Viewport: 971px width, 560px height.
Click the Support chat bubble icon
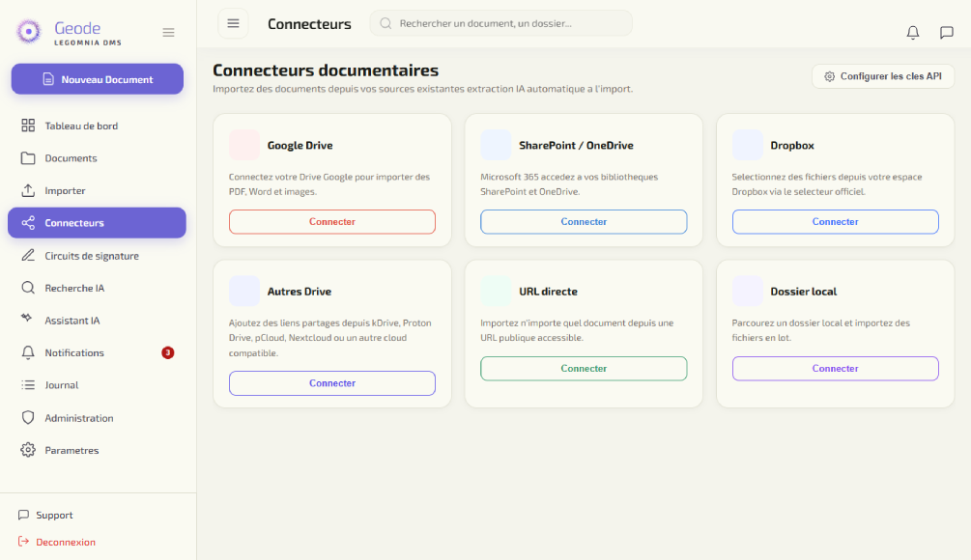tap(23, 515)
